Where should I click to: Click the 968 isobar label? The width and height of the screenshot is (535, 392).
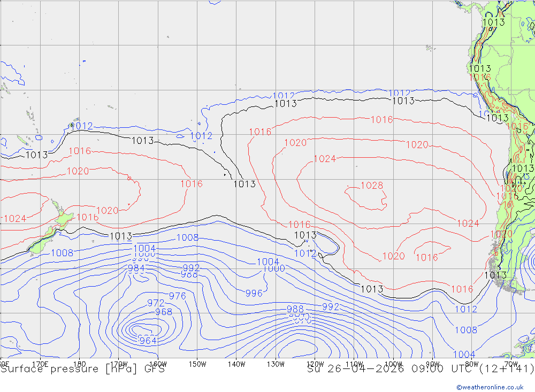164,312
